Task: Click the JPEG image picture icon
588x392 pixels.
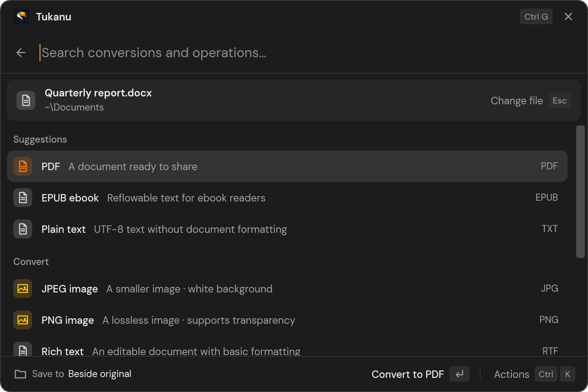Action: pos(23,289)
